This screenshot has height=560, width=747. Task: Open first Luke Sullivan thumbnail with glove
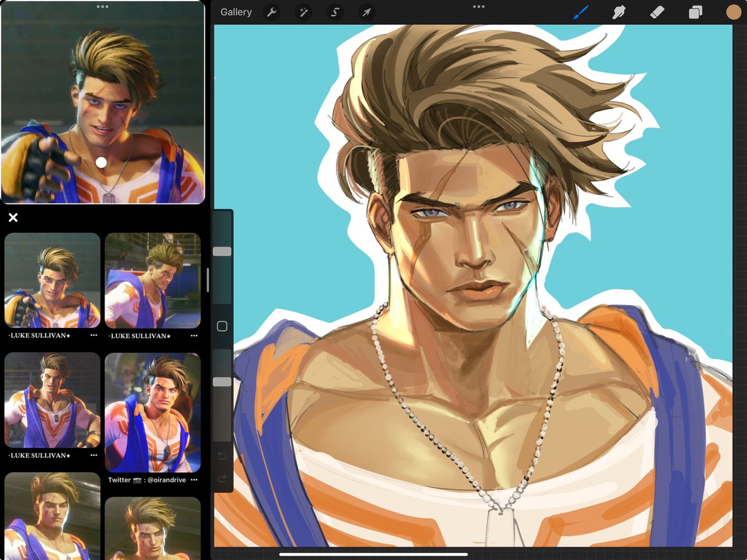coord(52,280)
